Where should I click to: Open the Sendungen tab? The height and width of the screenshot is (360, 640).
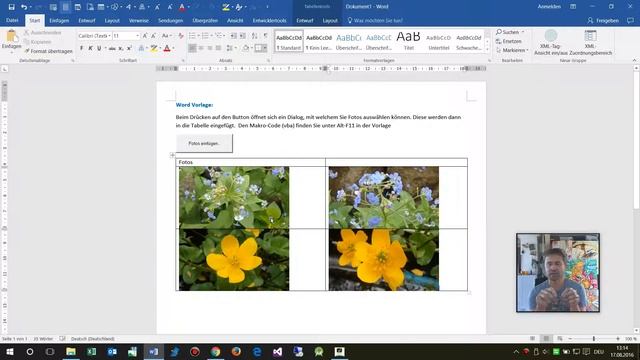point(171,20)
